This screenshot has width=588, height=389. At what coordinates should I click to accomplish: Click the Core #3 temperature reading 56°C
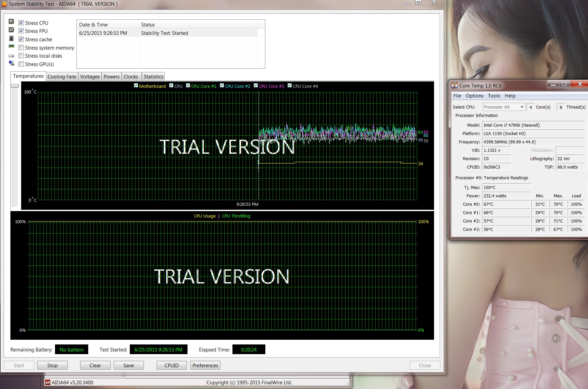point(506,230)
